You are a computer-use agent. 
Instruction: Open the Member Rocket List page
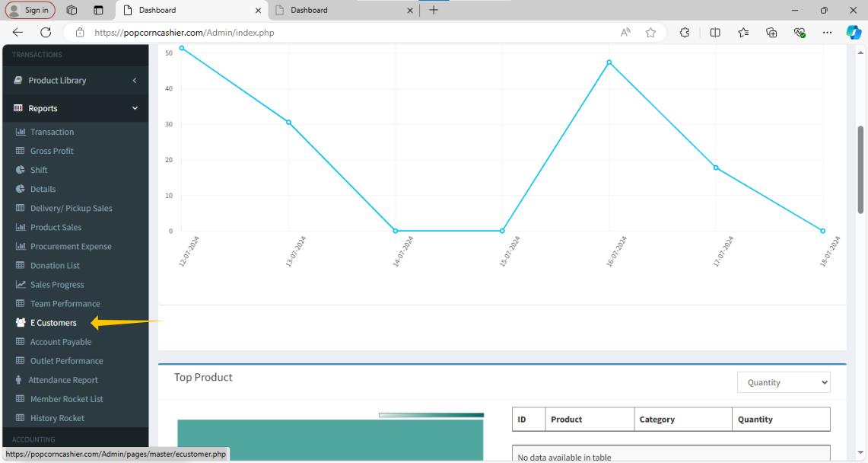tap(66, 399)
